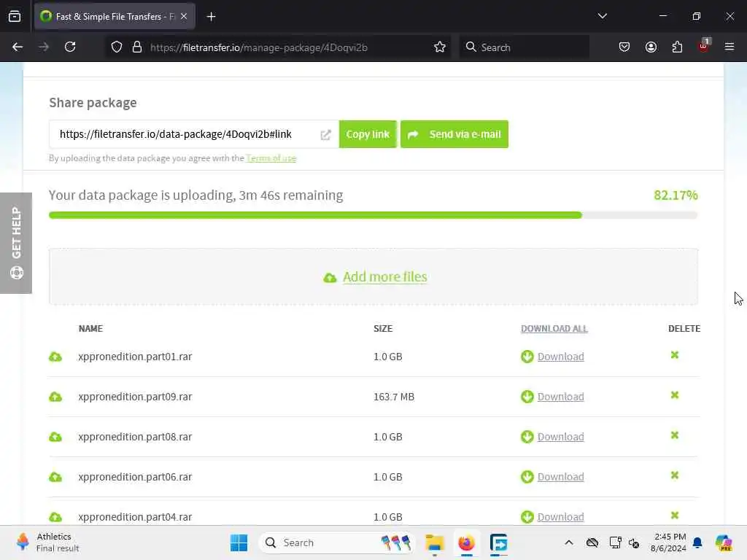Image resolution: width=747 pixels, height=560 pixels.
Task: Go back to previous page
Action: pos(18,47)
